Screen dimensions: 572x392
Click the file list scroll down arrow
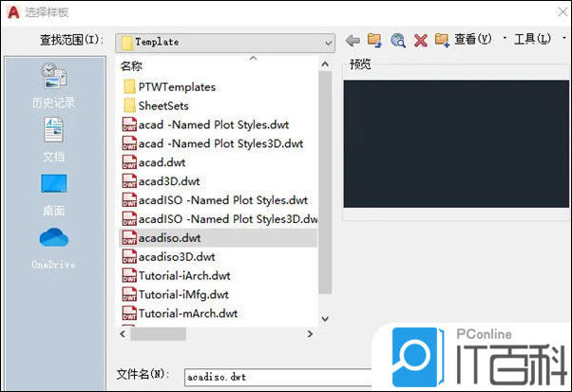pyautogui.click(x=325, y=319)
